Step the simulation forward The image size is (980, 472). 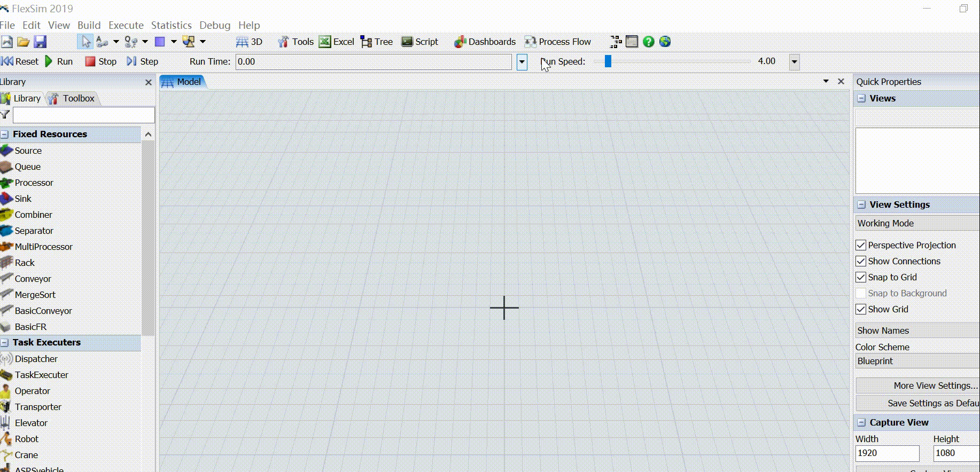coord(142,61)
